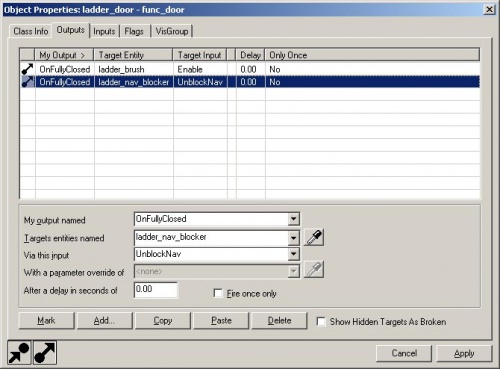Cancel the Object Properties dialog
The height and width of the screenshot is (369, 500).
coord(404,353)
